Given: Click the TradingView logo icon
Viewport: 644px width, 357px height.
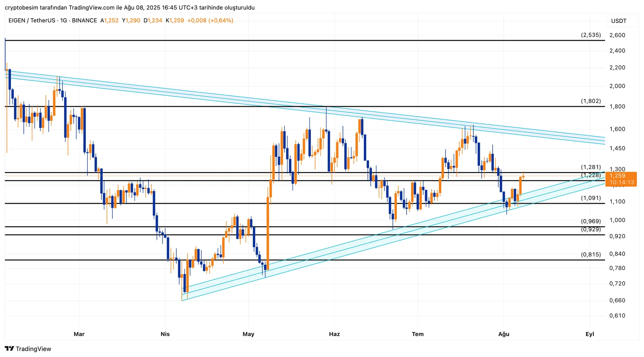Looking at the screenshot, I should click(10, 349).
